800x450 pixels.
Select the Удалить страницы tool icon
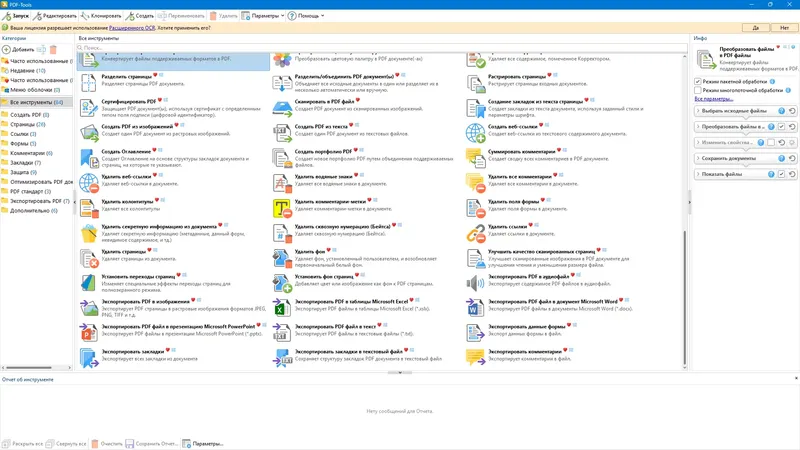(89, 258)
